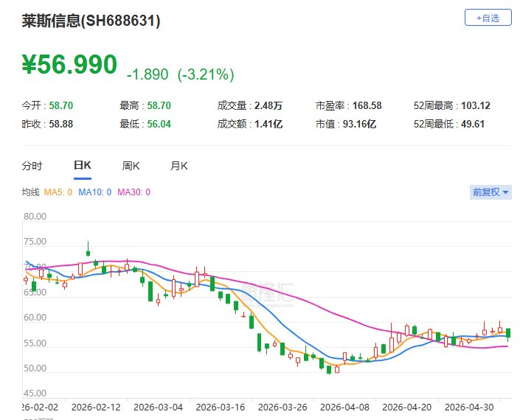Click the 市盈率 value 168.58
Viewport: 520px width, 420px height.
[x=367, y=105]
